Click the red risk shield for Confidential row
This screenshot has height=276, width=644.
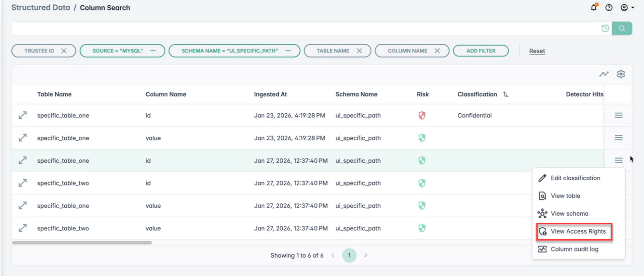coord(422,115)
